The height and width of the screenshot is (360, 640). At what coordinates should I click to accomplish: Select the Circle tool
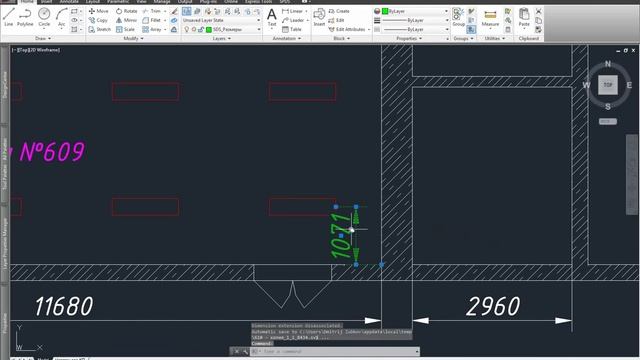click(x=44, y=17)
